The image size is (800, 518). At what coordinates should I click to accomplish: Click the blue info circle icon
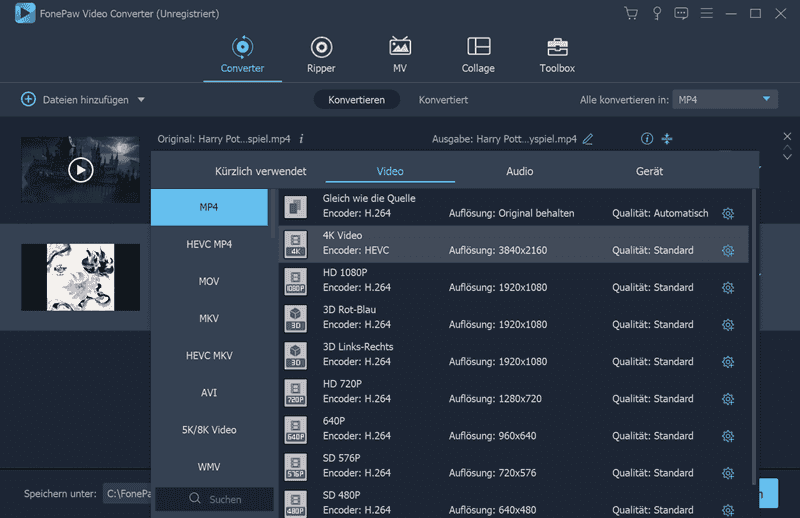(x=647, y=138)
